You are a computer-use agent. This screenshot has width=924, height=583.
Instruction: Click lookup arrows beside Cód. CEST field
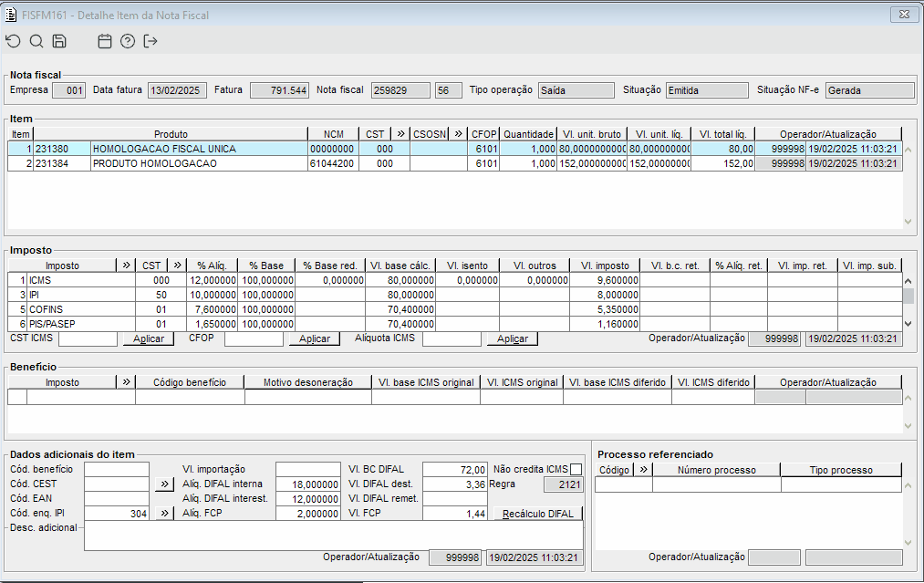[164, 484]
